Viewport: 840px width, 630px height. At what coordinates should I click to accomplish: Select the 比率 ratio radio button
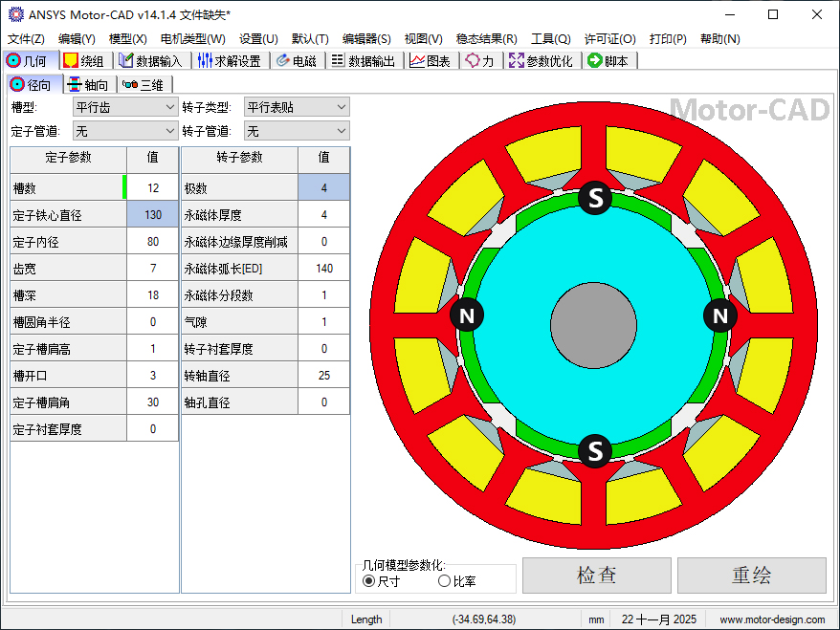pyautogui.click(x=444, y=580)
